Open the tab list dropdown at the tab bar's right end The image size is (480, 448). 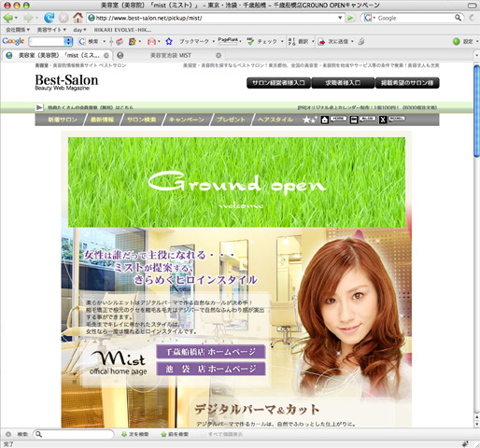476,55
